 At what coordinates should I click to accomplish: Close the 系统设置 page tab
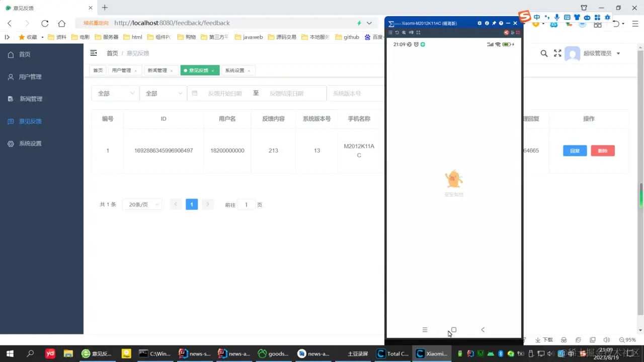(249, 71)
